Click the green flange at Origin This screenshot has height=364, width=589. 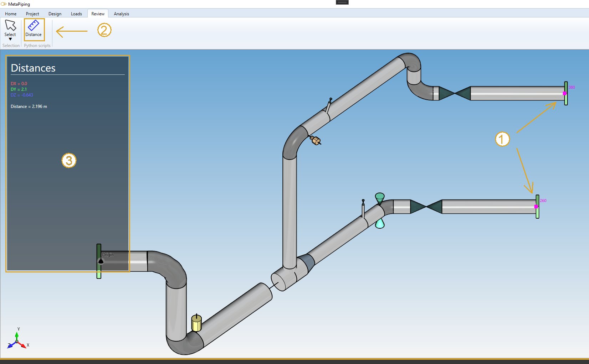point(99,261)
